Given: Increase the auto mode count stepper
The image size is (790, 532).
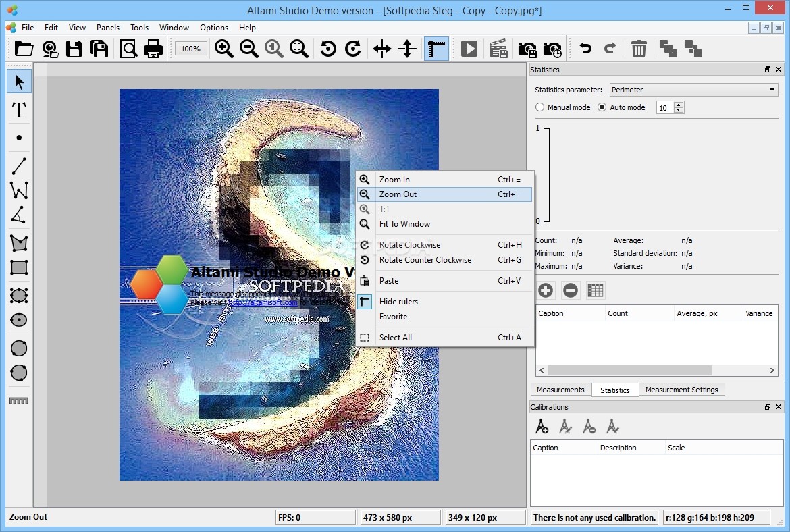Looking at the screenshot, I should pyautogui.click(x=679, y=105).
